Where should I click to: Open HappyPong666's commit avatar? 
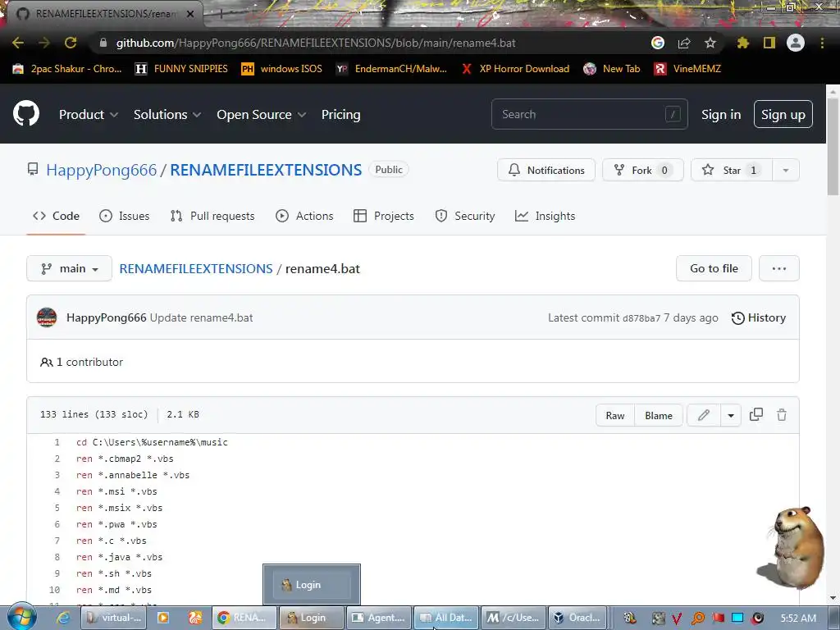(47, 317)
